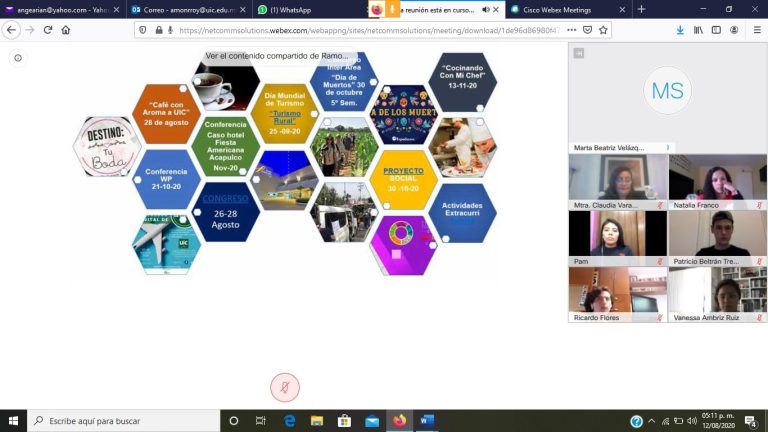
Task: Switch to the Cisco Webex Meetings tab
Action: tap(560, 9)
